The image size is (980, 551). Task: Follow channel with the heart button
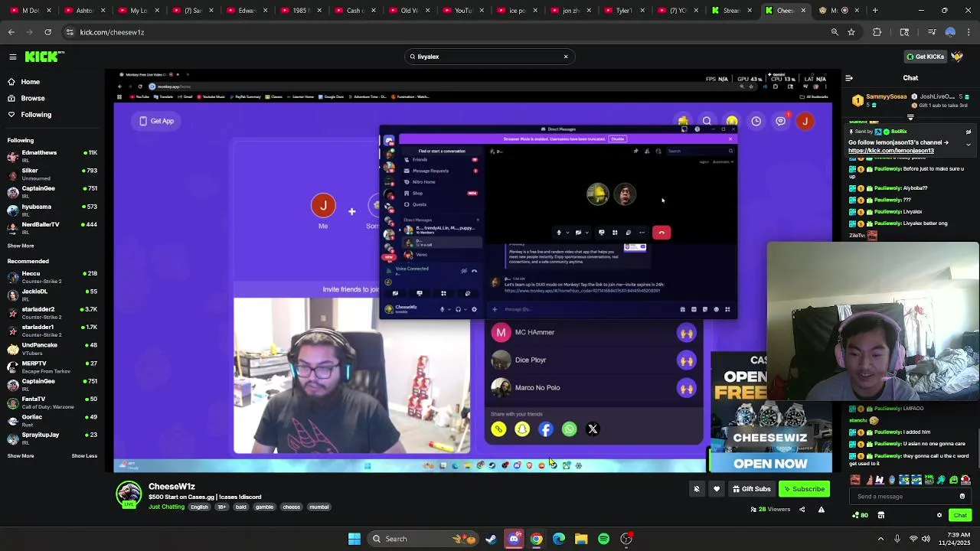[717, 489]
